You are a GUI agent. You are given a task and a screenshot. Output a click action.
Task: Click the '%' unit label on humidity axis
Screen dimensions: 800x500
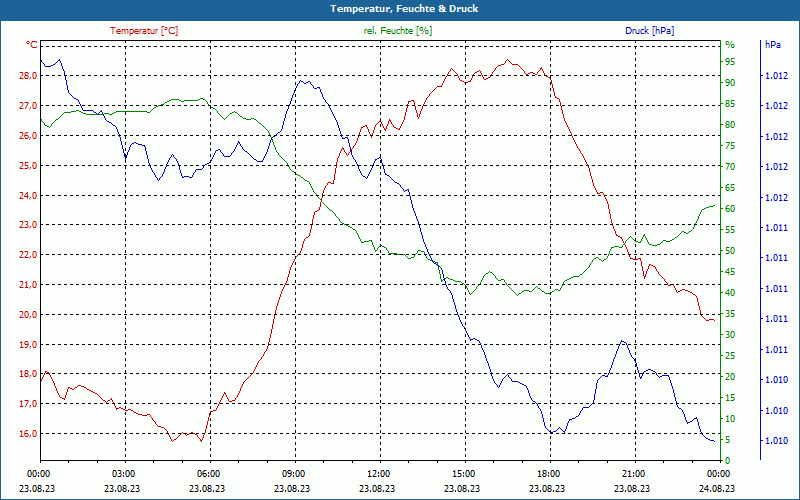click(x=730, y=45)
